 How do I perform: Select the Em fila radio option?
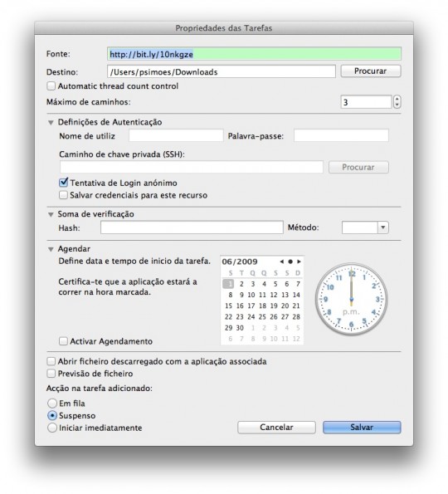52,404
